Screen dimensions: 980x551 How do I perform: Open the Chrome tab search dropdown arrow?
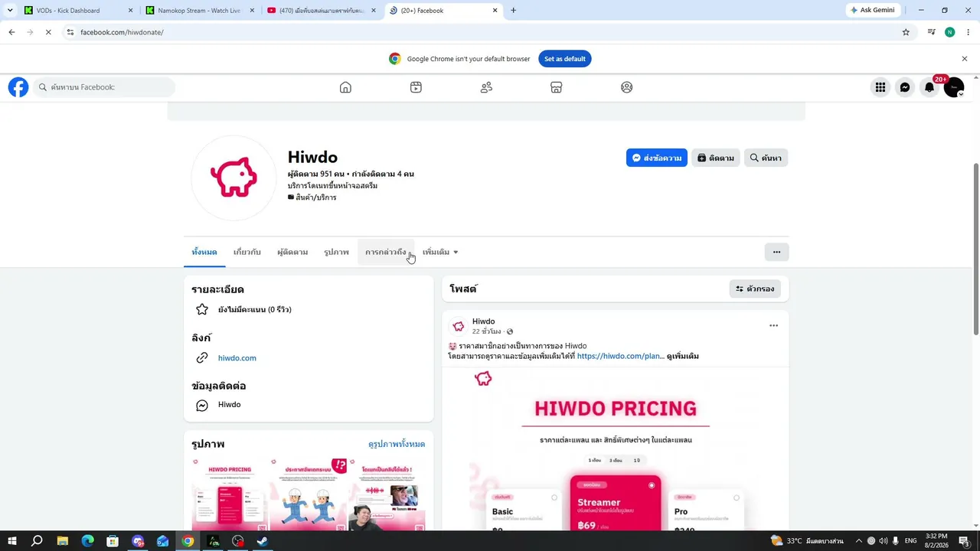click(x=10, y=10)
